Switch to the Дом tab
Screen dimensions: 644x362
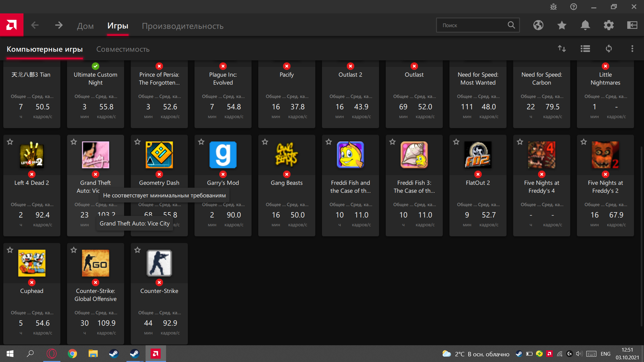(85, 26)
